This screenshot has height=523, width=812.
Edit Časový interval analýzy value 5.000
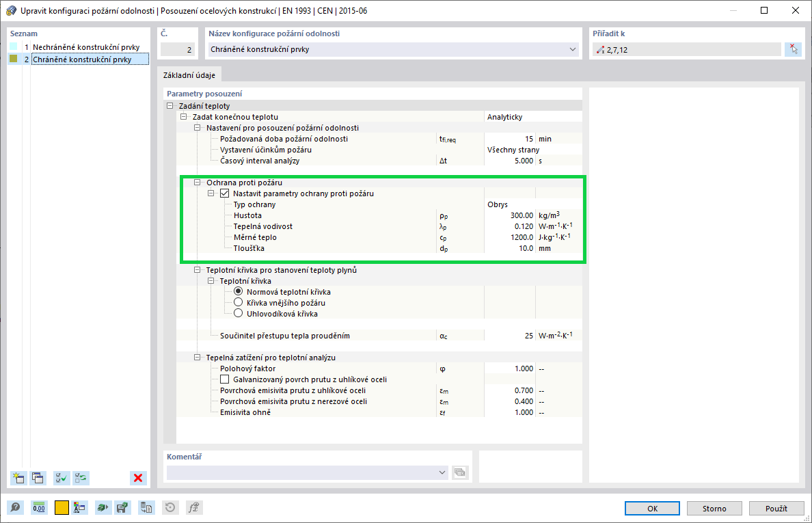pyautogui.click(x=510, y=161)
